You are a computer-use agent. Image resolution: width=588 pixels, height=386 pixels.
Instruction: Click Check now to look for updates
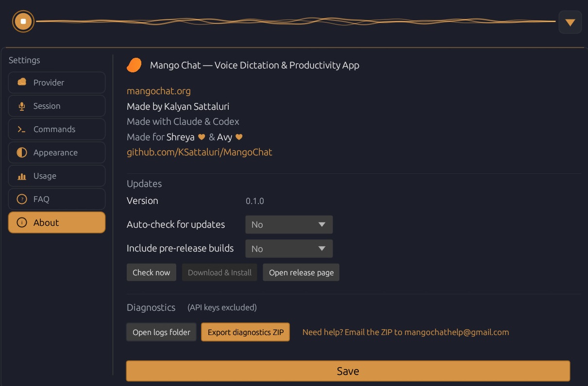151,272
